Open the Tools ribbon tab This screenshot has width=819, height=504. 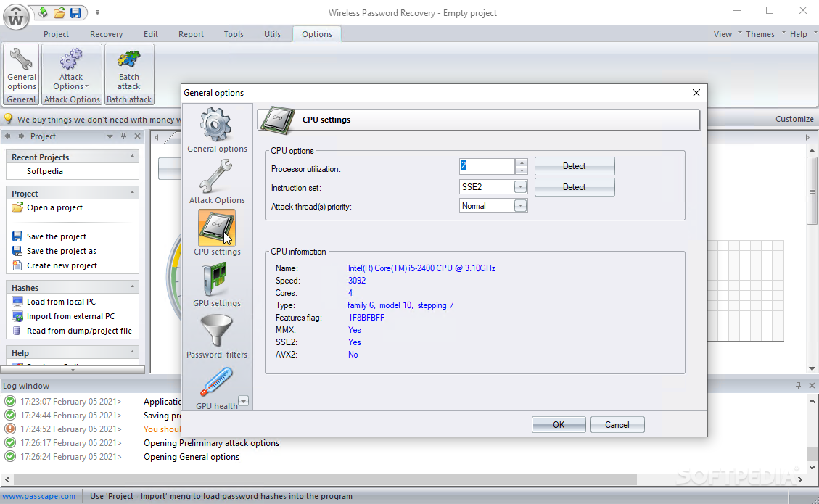(x=234, y=34)
